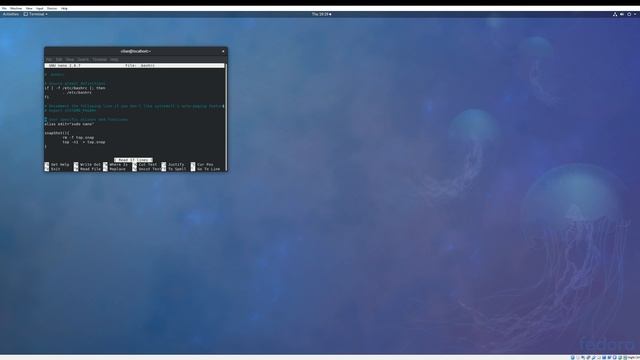Expand the Terminal app menu in top bar

[36, 14]
